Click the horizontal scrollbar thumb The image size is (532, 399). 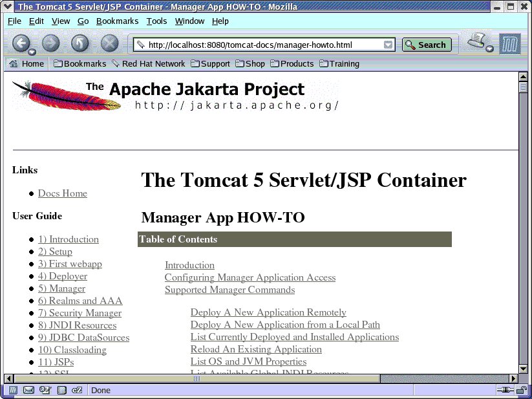pyautogui.click(x=197, y=378)
